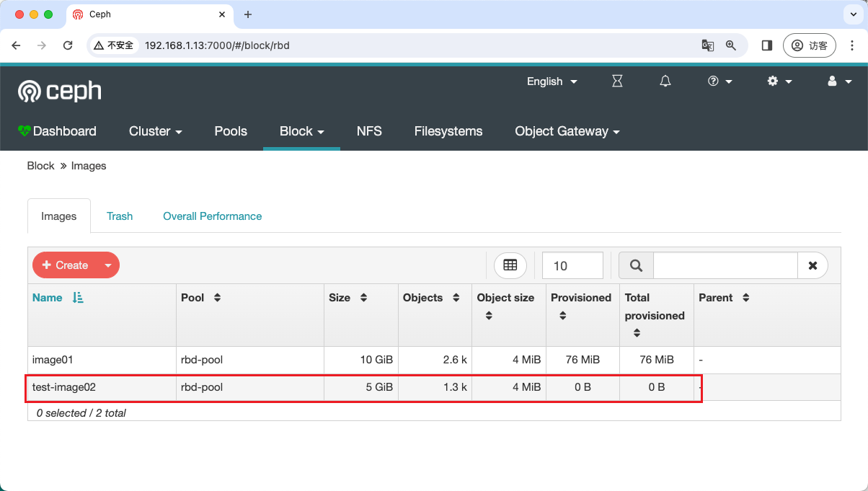This screenshot has width=868, height=491.
Task: Click rbd-pool in the image01 row
Action: 202,360
